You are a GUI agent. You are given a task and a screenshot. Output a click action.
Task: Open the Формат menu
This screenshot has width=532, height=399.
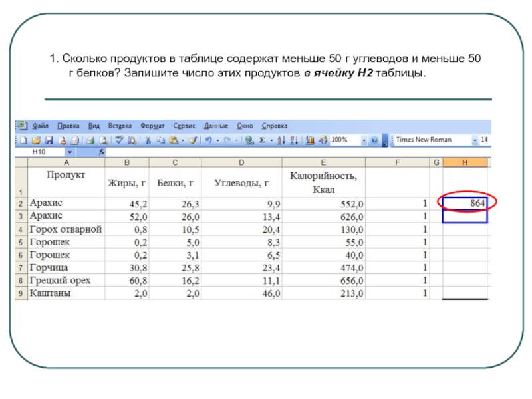pos(153,126)
